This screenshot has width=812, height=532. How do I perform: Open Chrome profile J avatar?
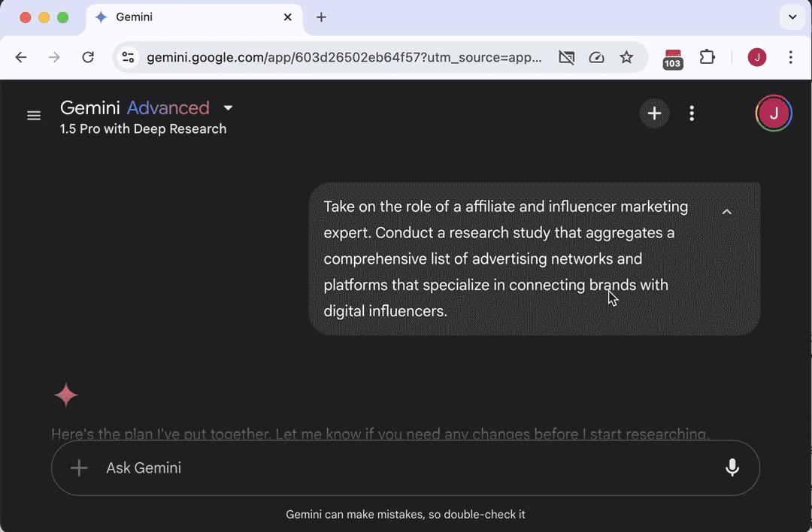(x=756, y=57)
